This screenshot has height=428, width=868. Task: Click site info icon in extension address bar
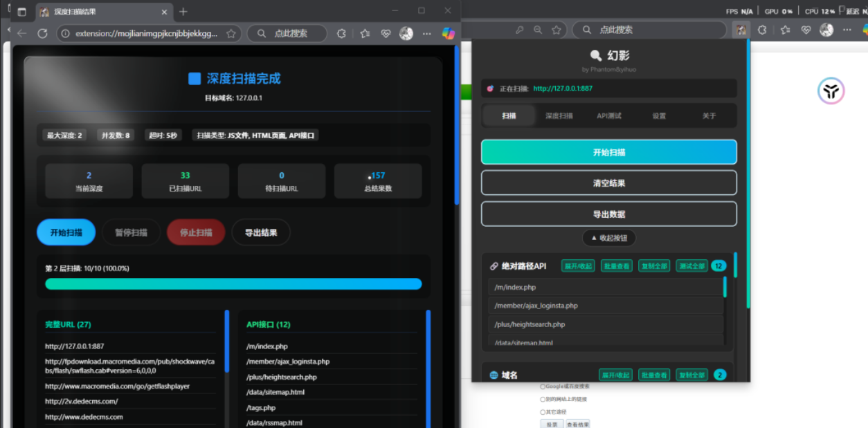click(x=64, y=33)
